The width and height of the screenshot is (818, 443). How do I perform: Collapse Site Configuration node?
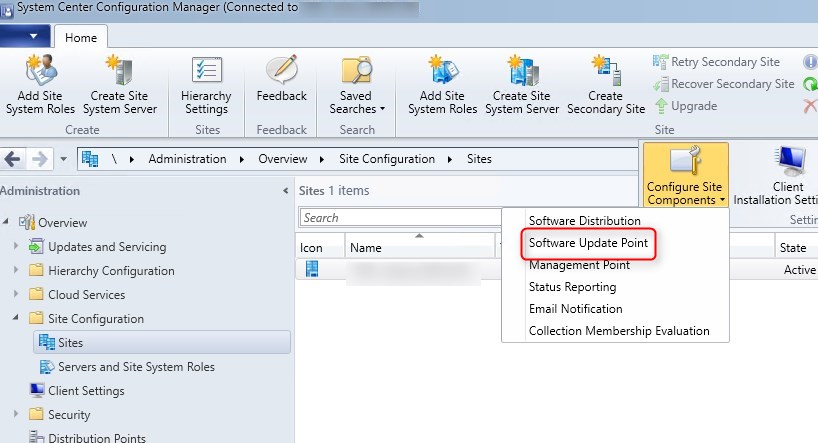(x=16, y=317)
